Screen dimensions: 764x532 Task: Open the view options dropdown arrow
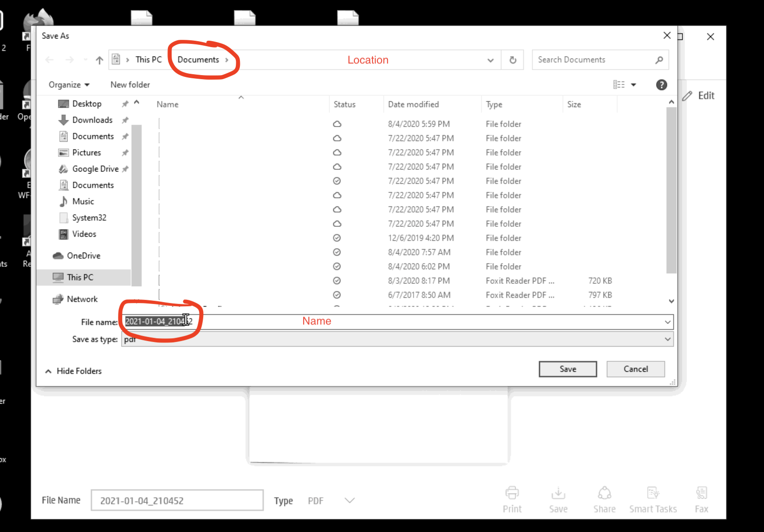pos(634,85)
